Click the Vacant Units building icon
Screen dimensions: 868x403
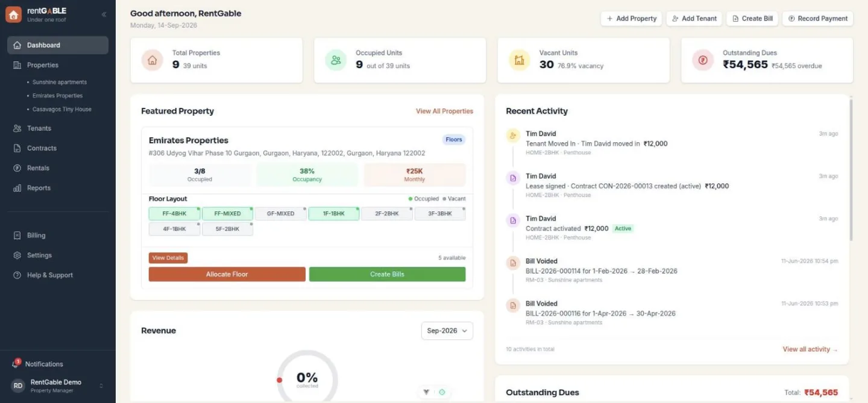(x=519, y=60)
